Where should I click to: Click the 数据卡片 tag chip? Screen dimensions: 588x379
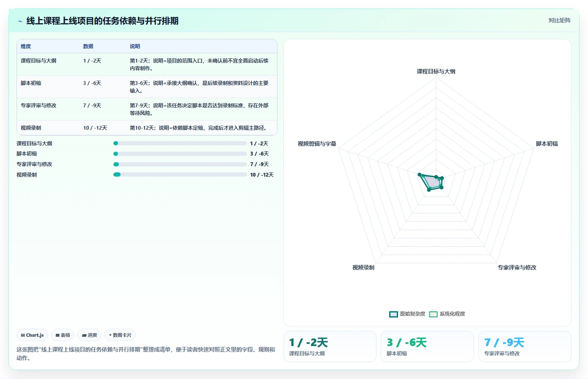(x=120, y=335)
